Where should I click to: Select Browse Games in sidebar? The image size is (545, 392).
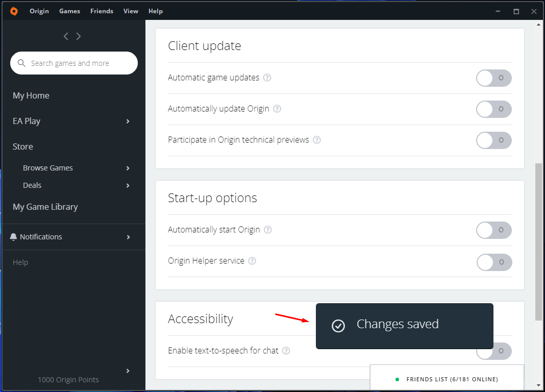[48, 168]
